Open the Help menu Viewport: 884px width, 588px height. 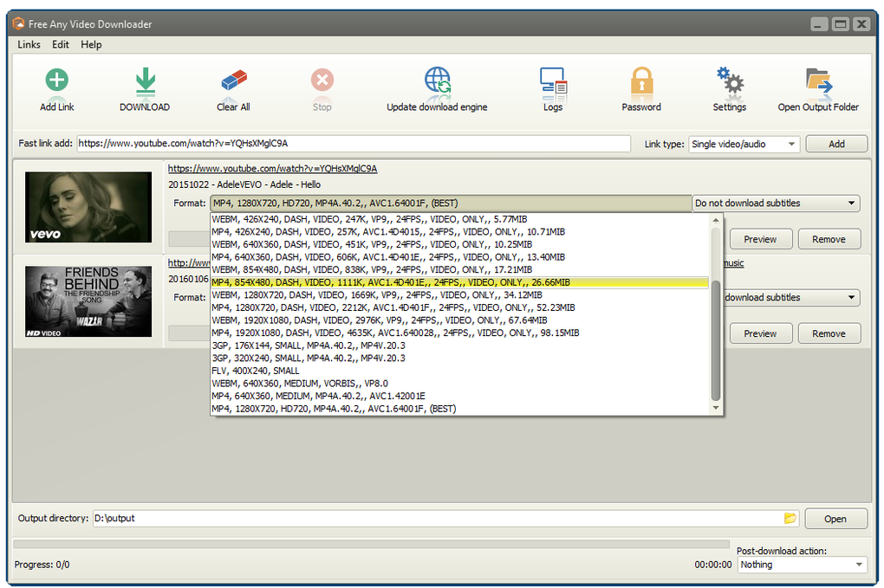tap(91, 44)
